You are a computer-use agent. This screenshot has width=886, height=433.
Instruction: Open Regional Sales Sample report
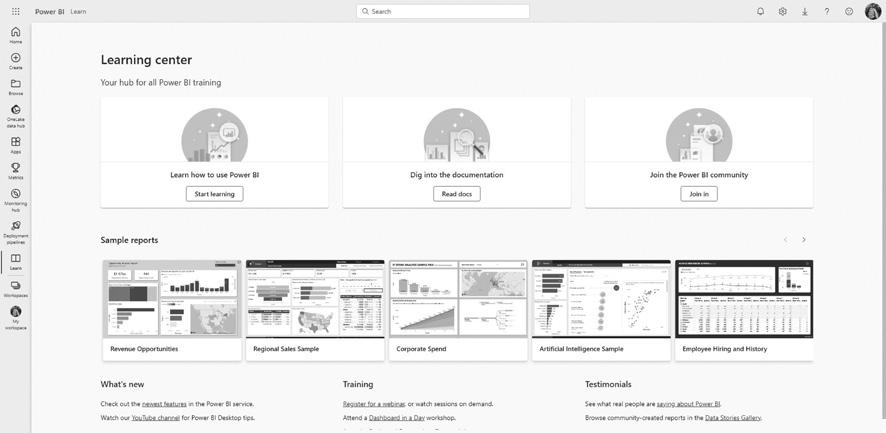pos(315,310)
